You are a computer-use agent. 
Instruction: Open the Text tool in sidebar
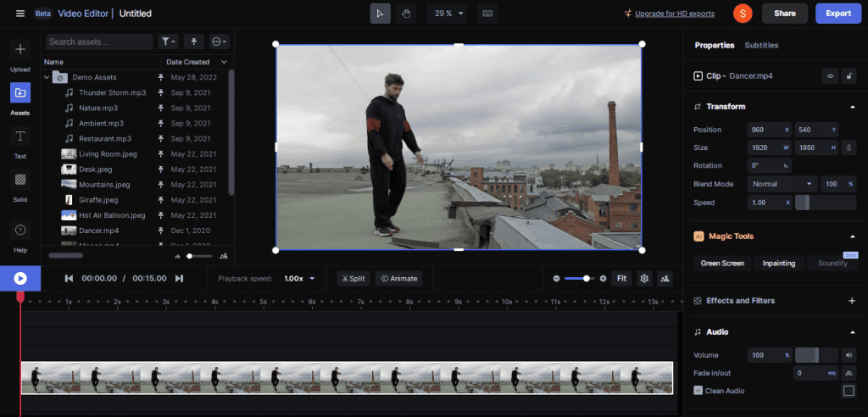click(20, 136)
